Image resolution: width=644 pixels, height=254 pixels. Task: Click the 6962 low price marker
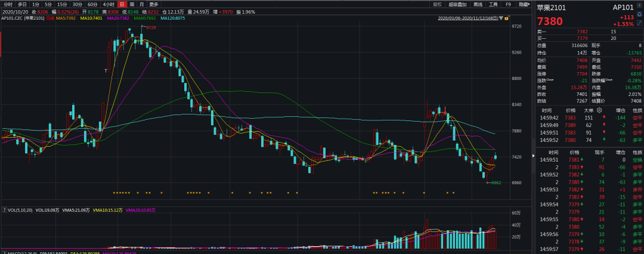496,182
